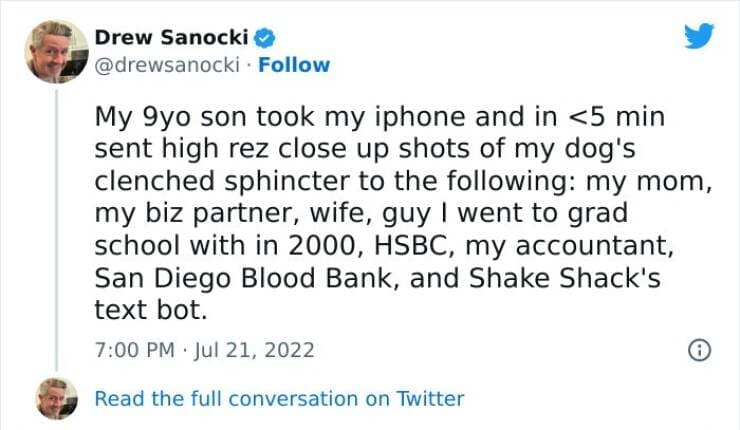
Task: Follow the @drewsanocki account
Action: (x=295, y=65)
